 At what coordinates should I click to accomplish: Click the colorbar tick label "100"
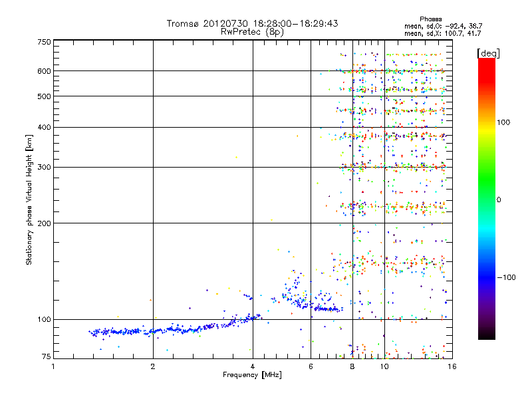(x=503, y=122)
